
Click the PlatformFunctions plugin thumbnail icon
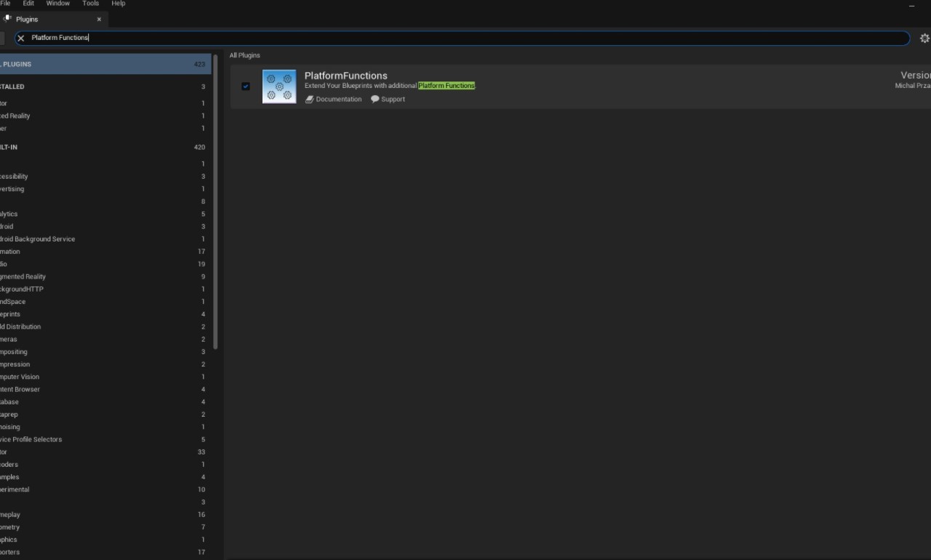(x=279, y=87)
